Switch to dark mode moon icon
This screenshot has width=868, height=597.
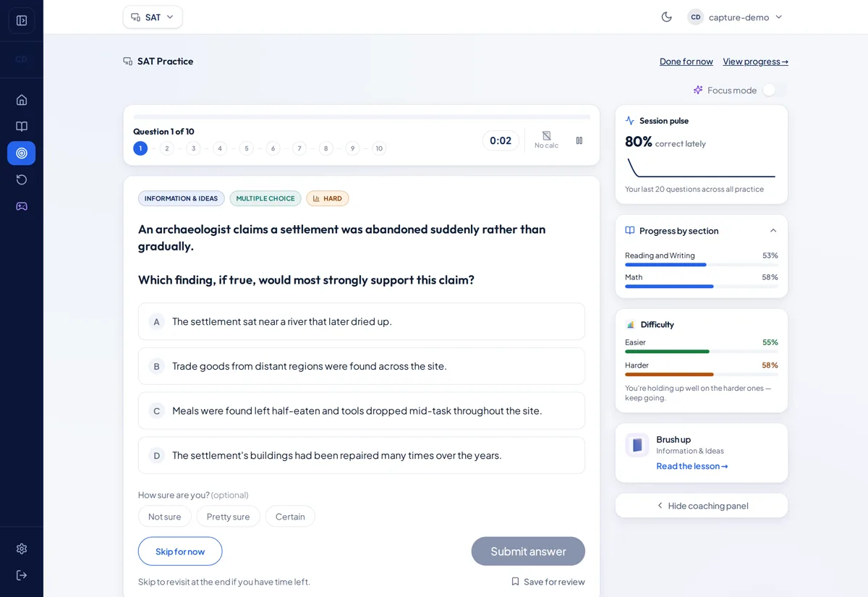point(667,17)
